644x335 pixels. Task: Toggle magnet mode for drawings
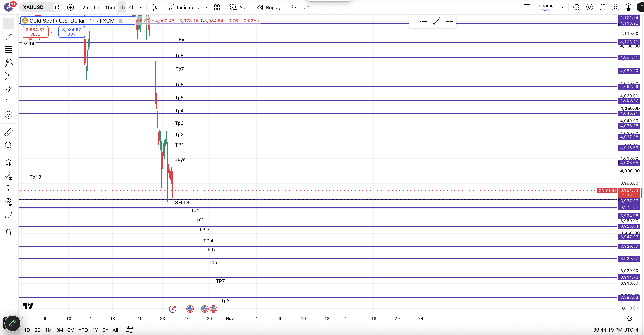point(9,163)
